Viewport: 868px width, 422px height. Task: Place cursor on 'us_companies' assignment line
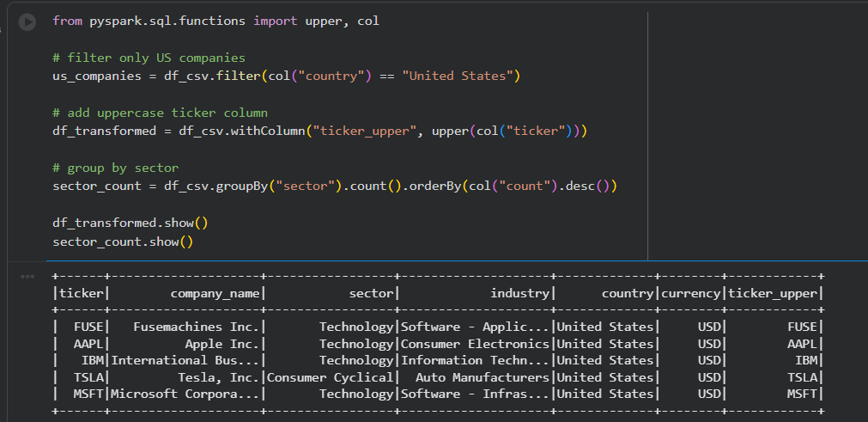pos(287,76)
